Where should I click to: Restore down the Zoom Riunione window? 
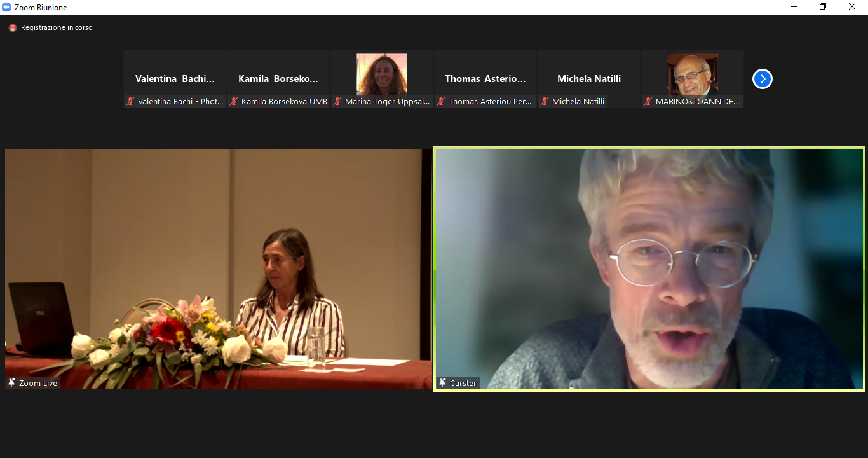[823, 7]
